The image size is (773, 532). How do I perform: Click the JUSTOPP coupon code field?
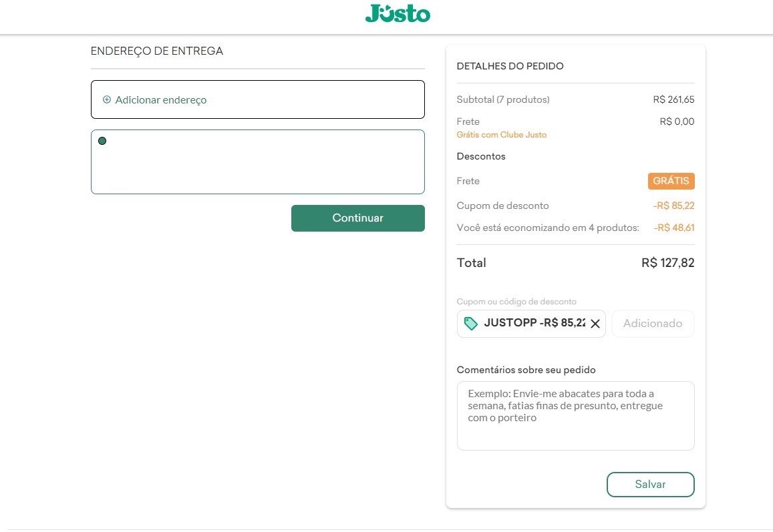531,324
